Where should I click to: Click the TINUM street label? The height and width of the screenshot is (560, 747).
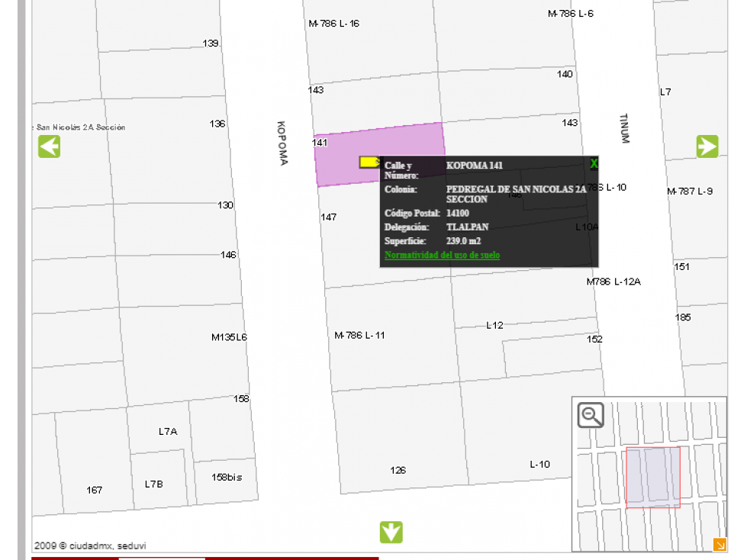[x=625, y=128]
